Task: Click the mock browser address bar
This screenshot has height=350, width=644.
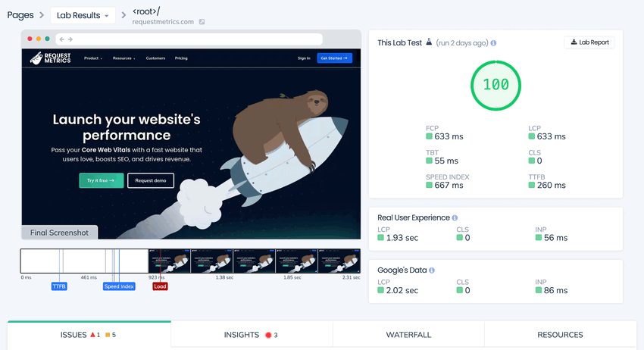Action: [x=189, y=39]
